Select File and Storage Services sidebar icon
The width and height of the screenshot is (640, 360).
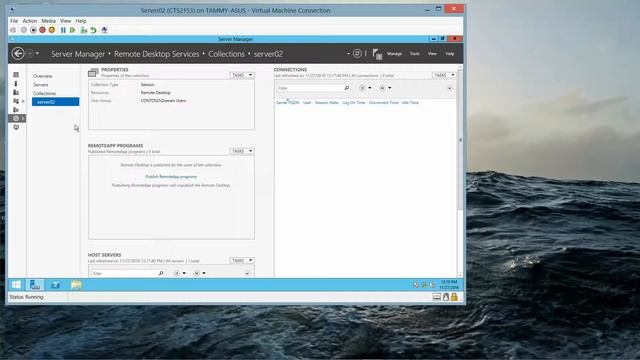[16, 101]
